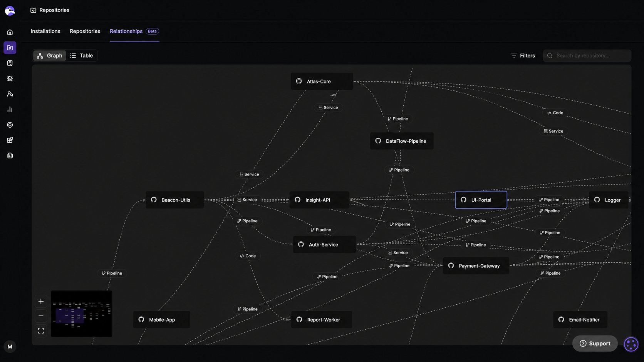Select the Payment-Gateway repository node
Viewport: 644px width, 362px height.
coord(476,265)
